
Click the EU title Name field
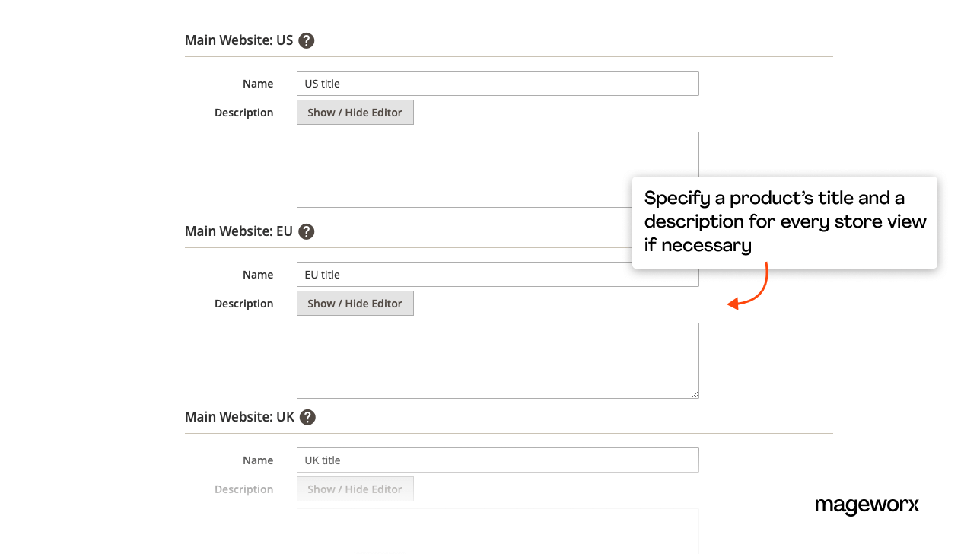pos(498,274)
